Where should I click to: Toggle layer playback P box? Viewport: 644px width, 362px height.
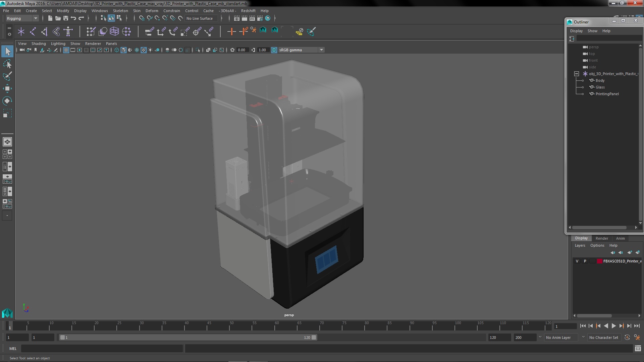[x=585, y=261]
